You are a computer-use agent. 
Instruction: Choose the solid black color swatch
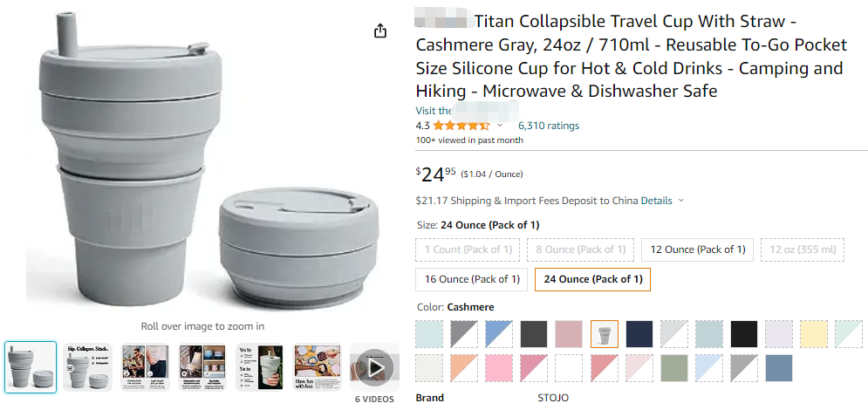tap(744, 333)
